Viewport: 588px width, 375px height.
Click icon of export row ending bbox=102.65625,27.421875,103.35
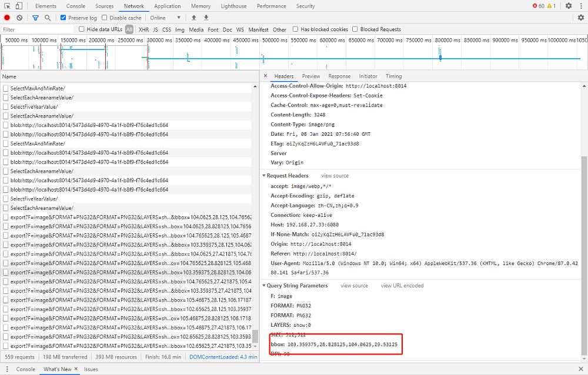coord(6,346)
